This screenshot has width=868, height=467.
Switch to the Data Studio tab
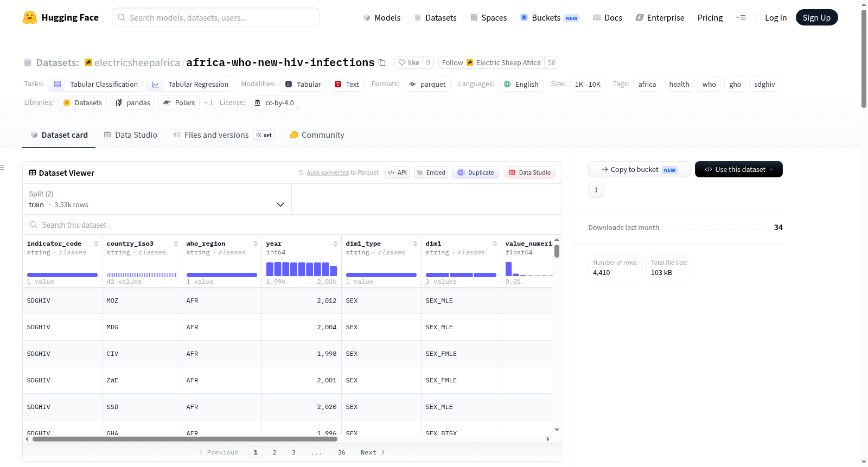click(130, 135)
